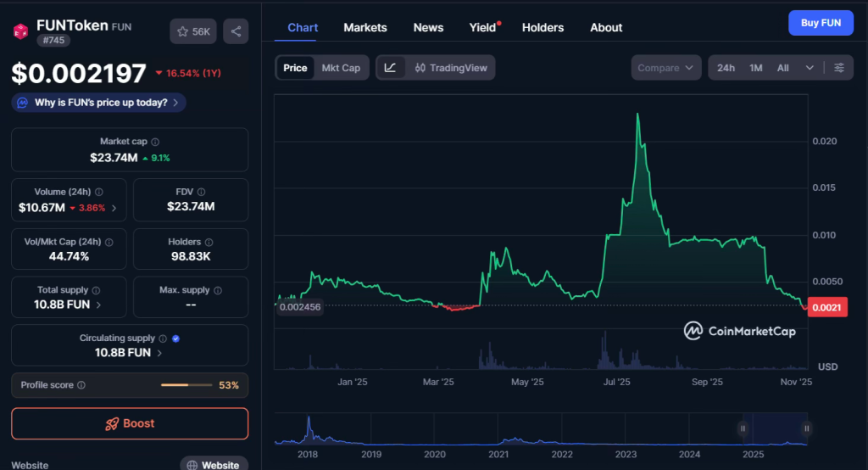Select the line chart icon

(x=390, y=68)
